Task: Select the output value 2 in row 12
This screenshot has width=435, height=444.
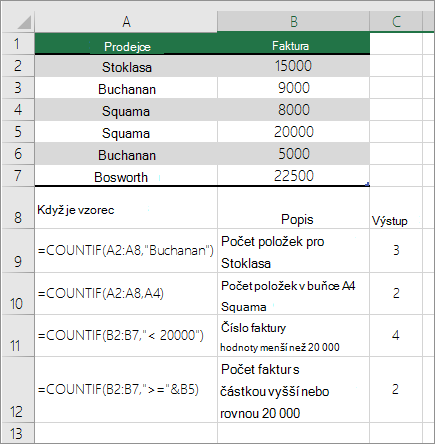Action: click(396, 390)
